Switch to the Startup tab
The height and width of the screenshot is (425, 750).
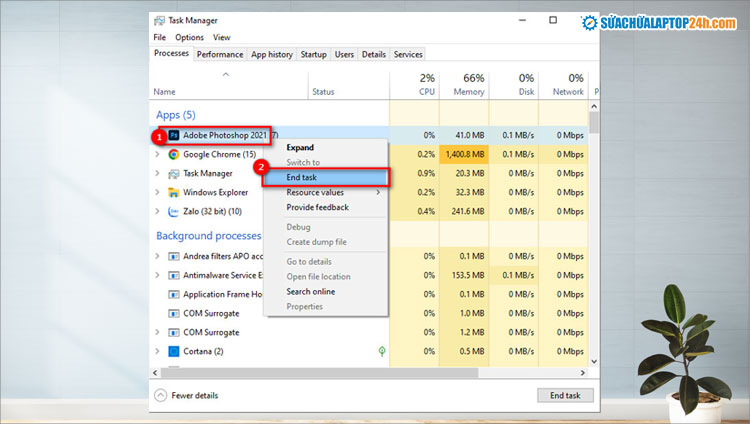coord(313,54)
